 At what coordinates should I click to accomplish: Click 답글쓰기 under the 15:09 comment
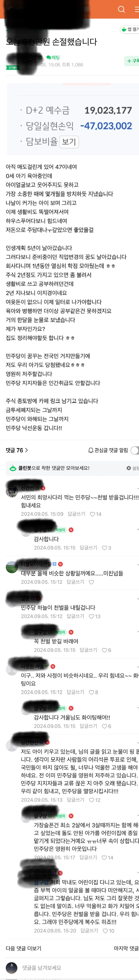pos(77,514)
